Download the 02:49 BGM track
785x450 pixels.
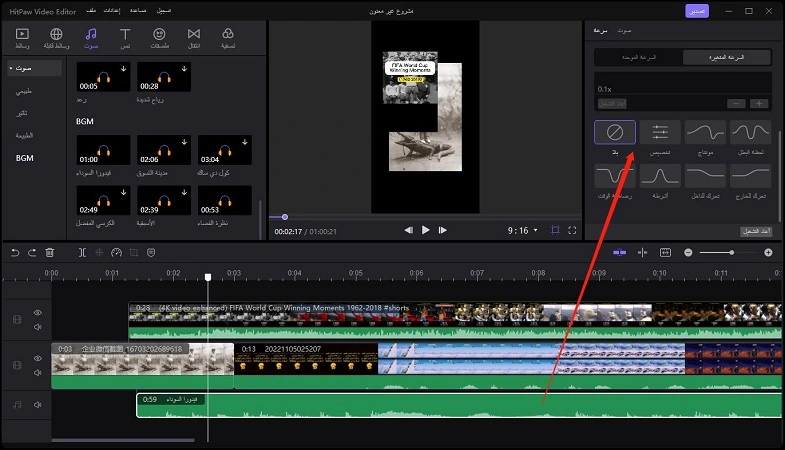tap(124, 192)
